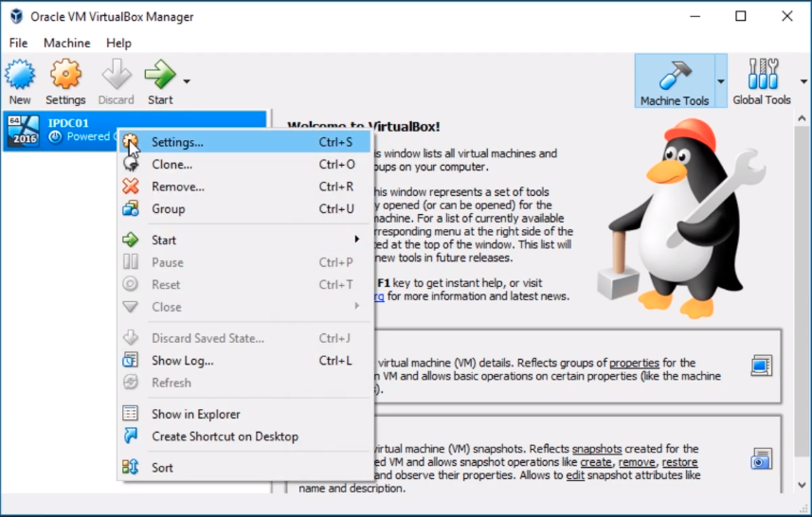This screenshot has height=517, width=812.
Task: Click the IPDC01 virtual machine OS icon
Action: [23, 131]
